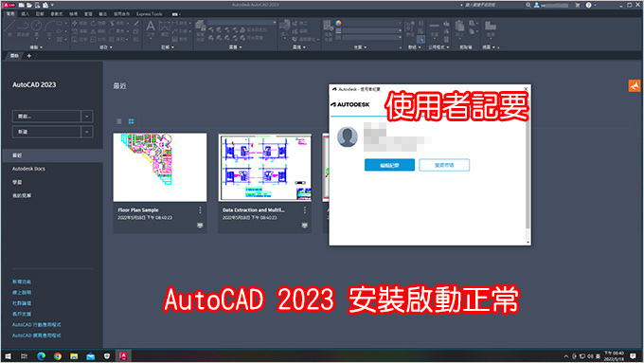The width and height of the screenshot is (644, 363).
Task: Open the Home ribbon tab
Action: click(10, 14)
